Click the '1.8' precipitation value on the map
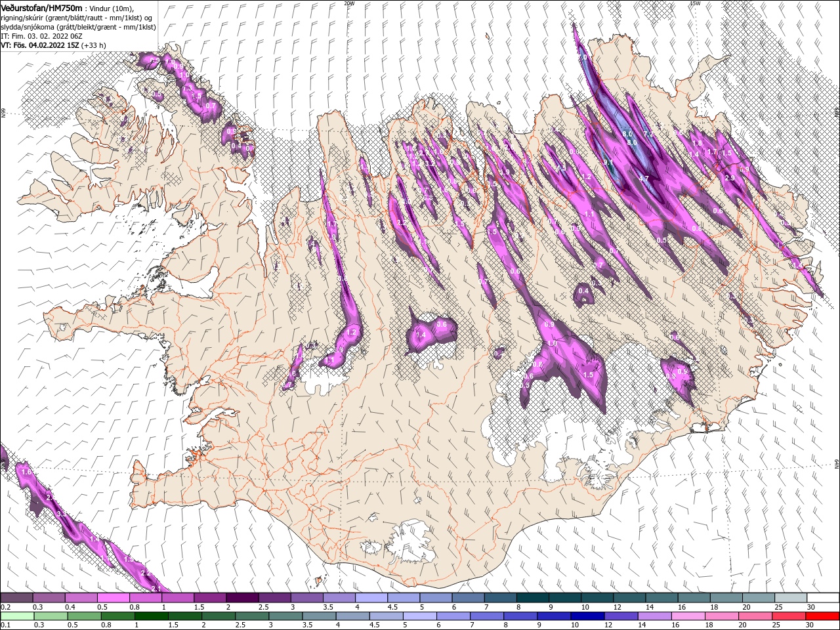The image size is (840, 630). pyautogui.click(x=697, y=143)
